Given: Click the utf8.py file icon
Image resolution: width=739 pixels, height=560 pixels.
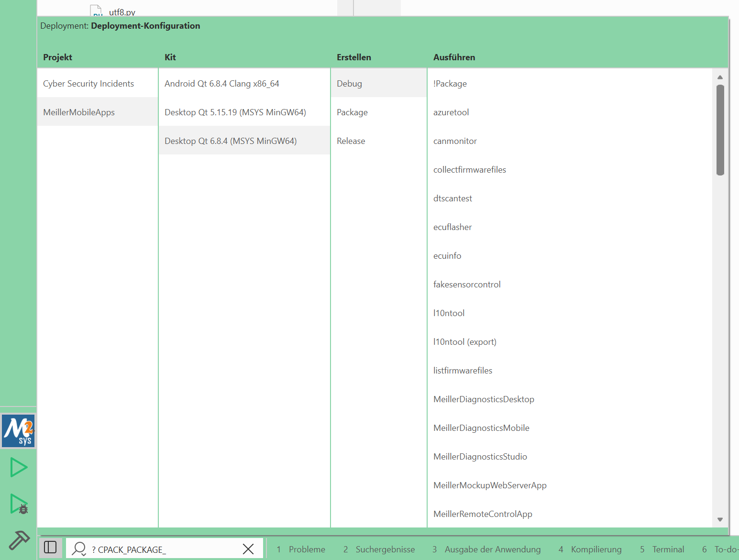Looking at the screenshot, I should pos(96,11).
